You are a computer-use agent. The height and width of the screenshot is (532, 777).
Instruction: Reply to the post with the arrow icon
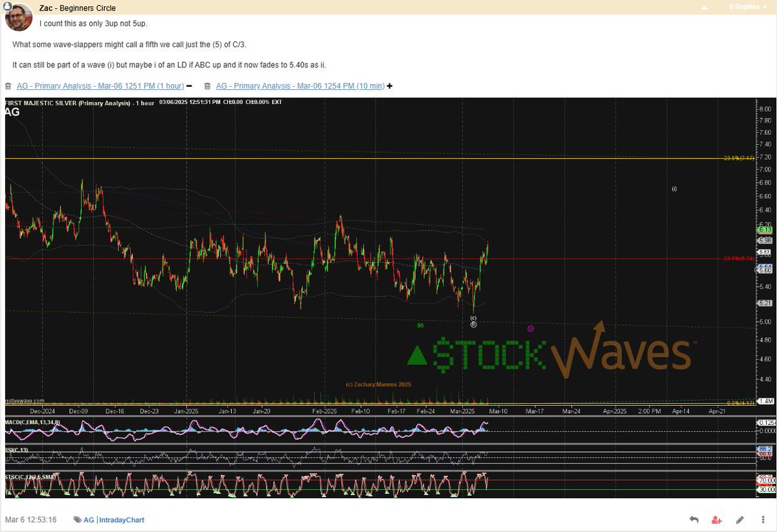[694, 520]
